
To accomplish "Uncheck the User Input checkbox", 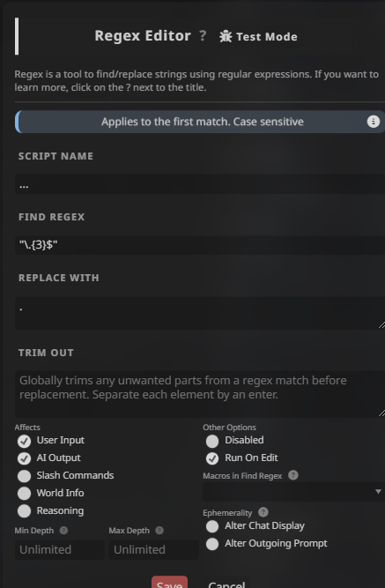I will (25, 441).
